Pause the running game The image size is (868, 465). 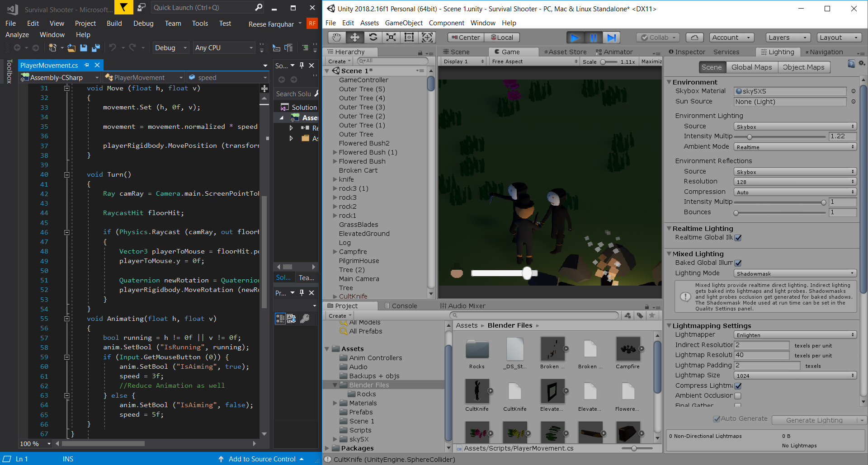point(593,38)
